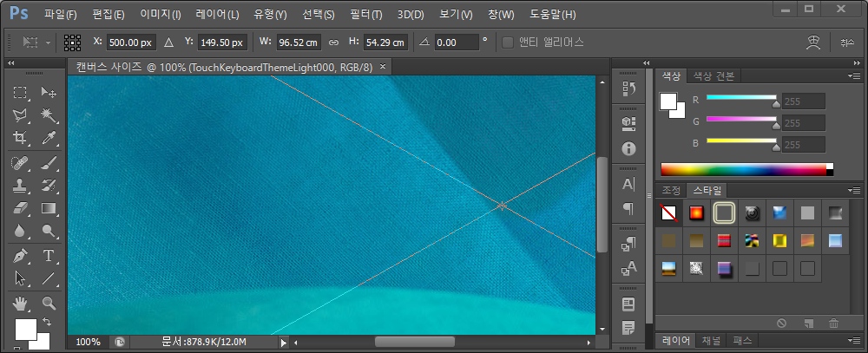Select the Dodge tool

point(49,230)
